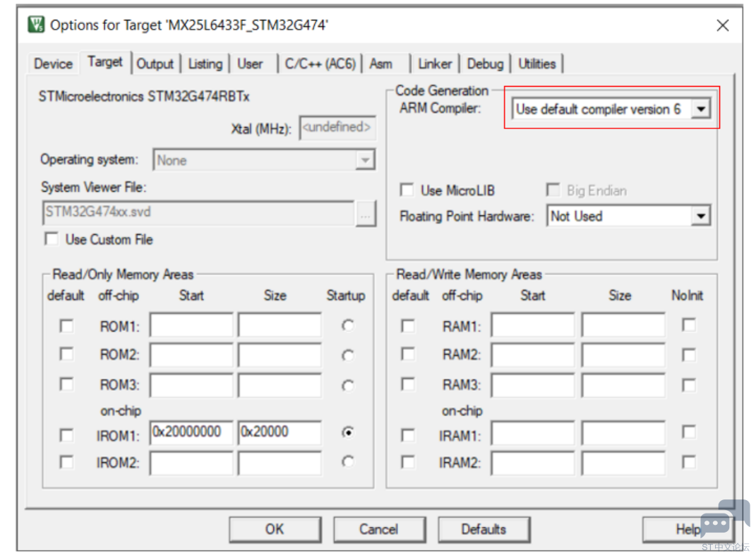Click the IRAM2 Start address field
Viewport: 756px width, 558px height.
pos(533,463)
